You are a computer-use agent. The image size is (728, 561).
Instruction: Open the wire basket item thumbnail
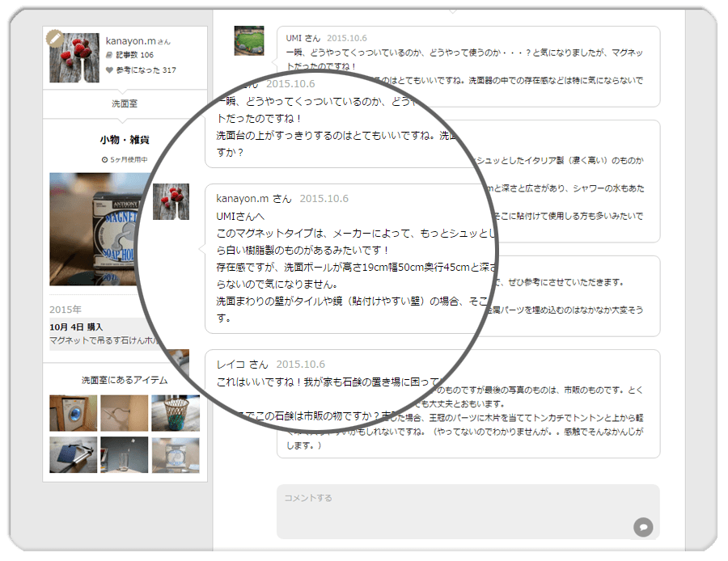pyautogui.click(x=176, y=413)
